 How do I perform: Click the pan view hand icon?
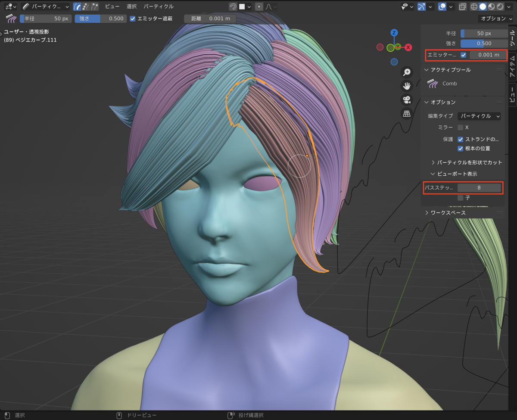tap(406, 86)
